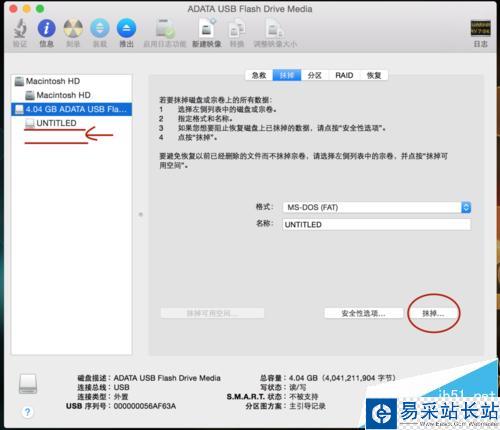Open Security Options (安全性选项...) button
This screenshot has height=430, width=500.
point(364,313)
